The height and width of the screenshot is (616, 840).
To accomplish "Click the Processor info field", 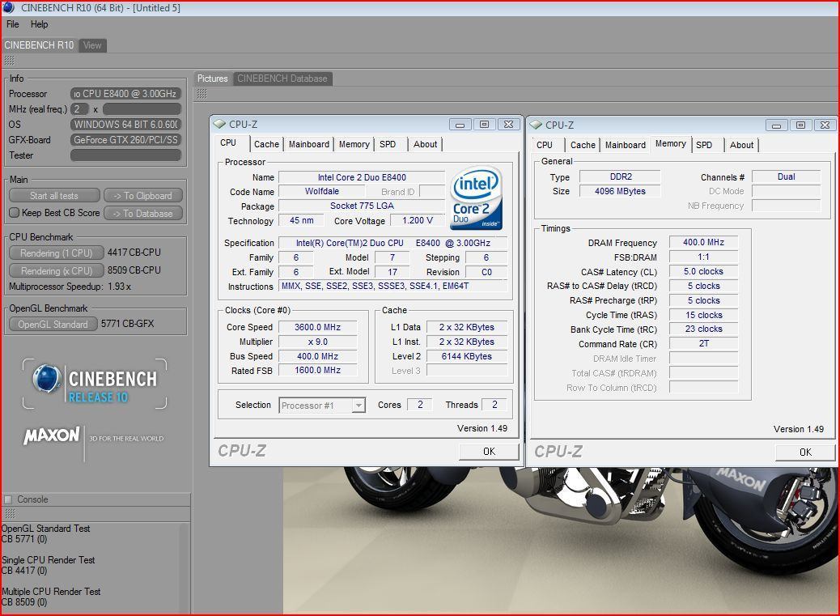I will pos(126,94).
